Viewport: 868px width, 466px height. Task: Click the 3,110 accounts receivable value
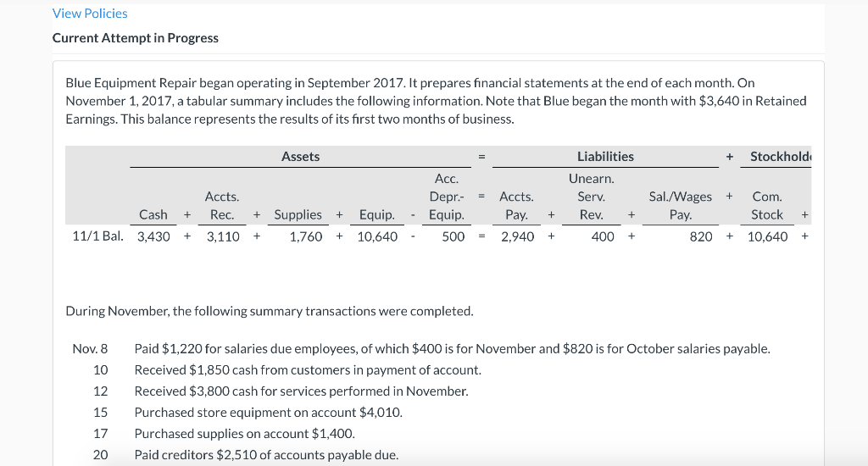click(223, 236)
